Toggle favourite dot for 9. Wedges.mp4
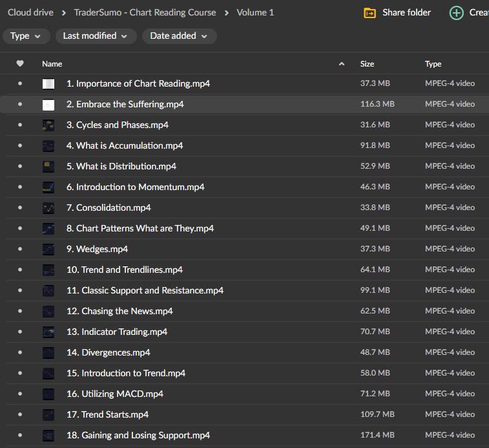The image size is (489, 448). click(x=20, y=249)
